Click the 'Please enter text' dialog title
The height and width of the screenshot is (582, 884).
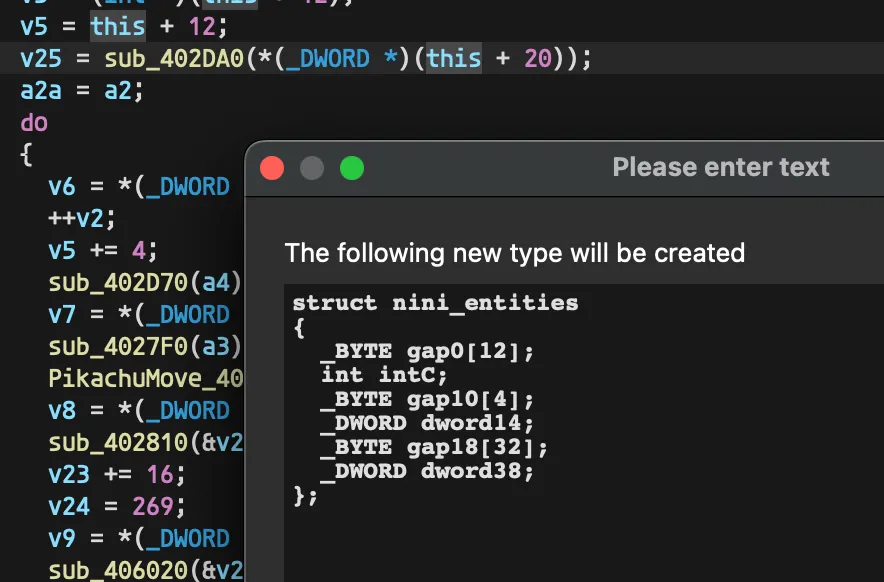tap(721, 167)
